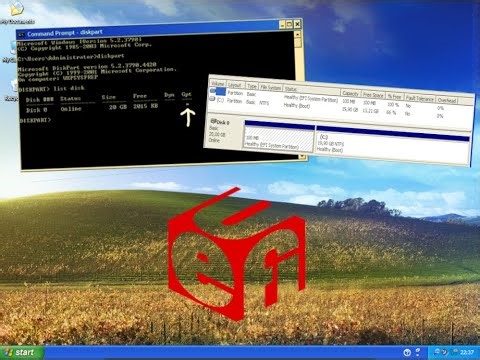Click the (C:) volume drive icon in list
This screenshot has width=480, height=360.
pyautogui.click(x=212, y=99)
